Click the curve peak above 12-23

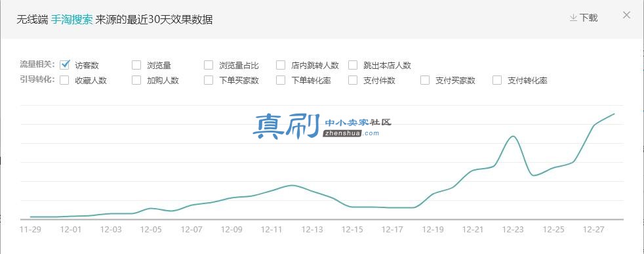(x=513, y=136)
